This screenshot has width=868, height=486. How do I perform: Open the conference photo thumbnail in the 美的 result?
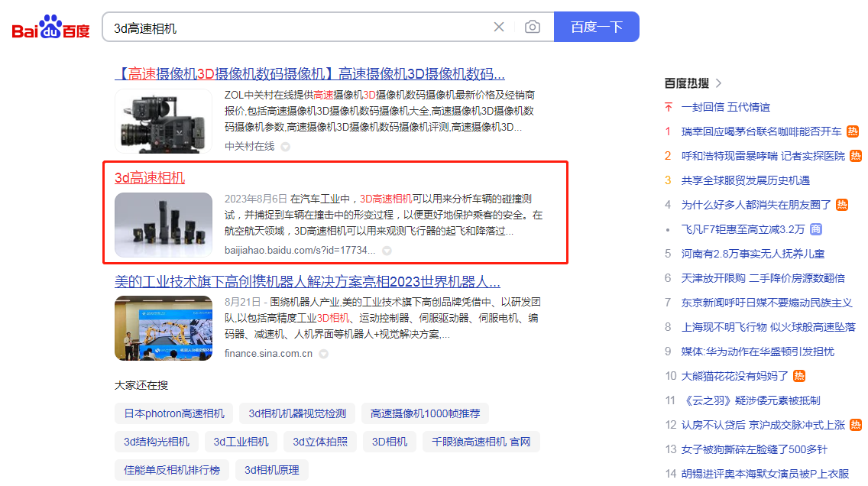pos(164,329)
